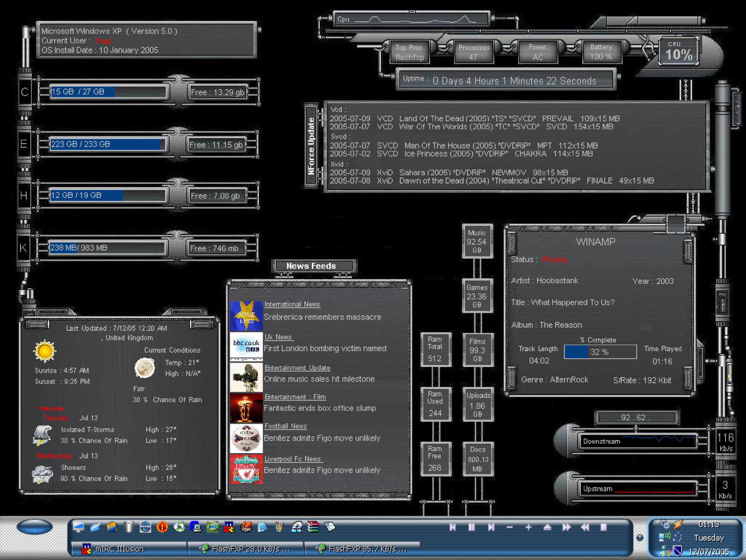Open the music note CD icon
Viewport: 746px width, 560px height.
point(179,527)
